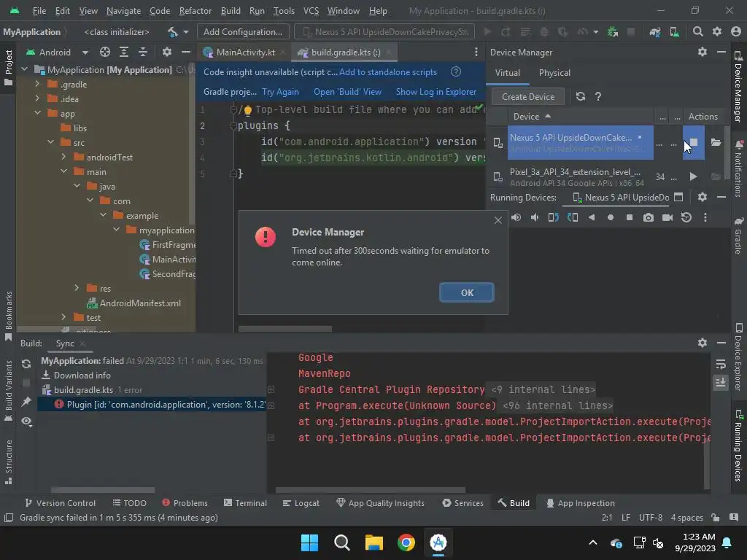Toggle the Gradle tool window stripe
747x560 pixels.
pos(738,236)
